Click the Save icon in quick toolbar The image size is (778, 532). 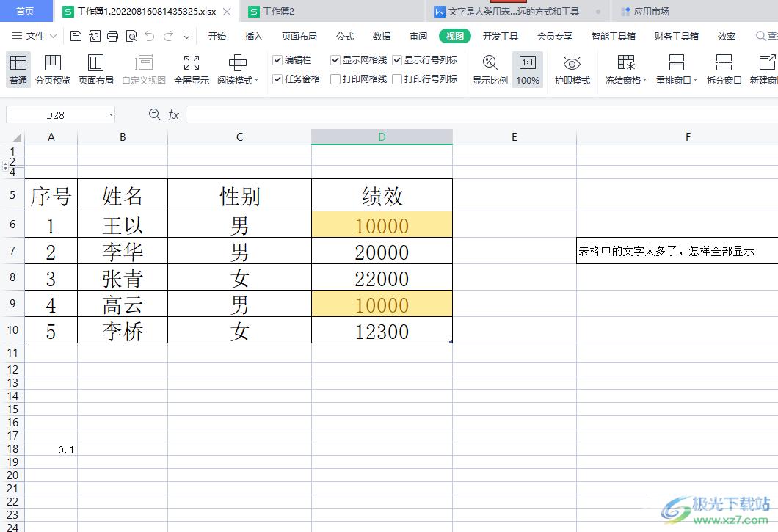76,36
